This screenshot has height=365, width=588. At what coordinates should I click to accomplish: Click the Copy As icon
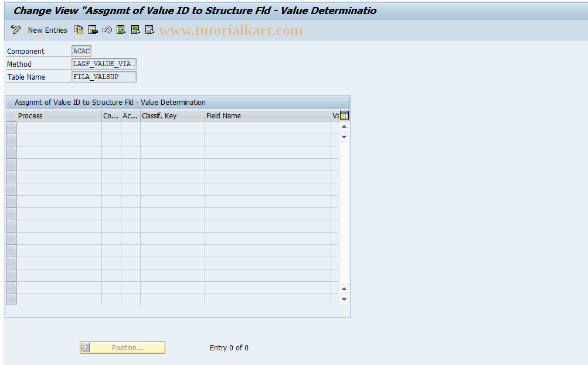pyautogui.click(x=79, y=30)
